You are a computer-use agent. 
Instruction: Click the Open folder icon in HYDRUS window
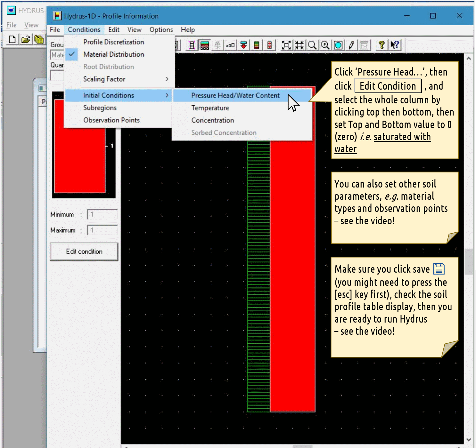click(26, 39)
